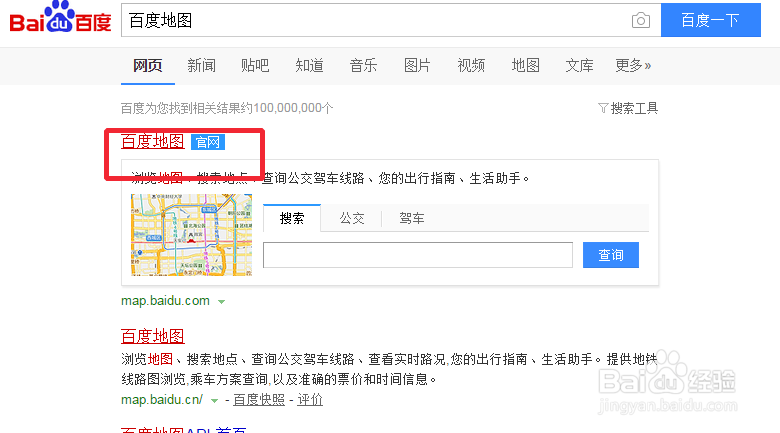
Task: Open the 音乐 tab
Action: click(364, 65)
